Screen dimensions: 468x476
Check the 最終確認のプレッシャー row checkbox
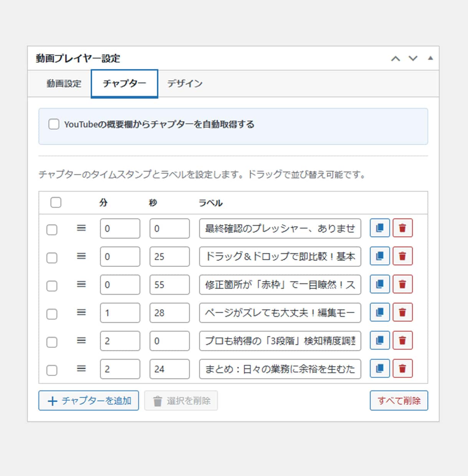tap(52, 230)
